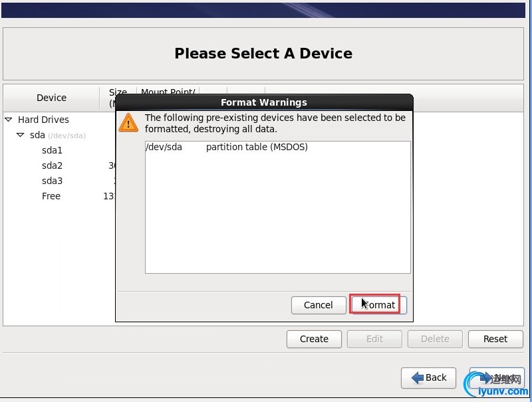Select the Free space entry
Viewport: 532px width, 402px height.
[x=51, y=196]
